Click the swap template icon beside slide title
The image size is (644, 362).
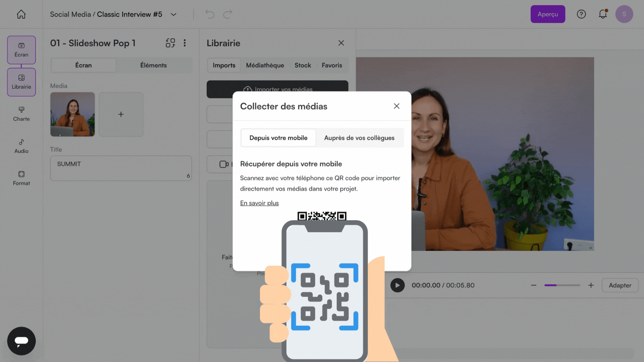pos(170,43)
